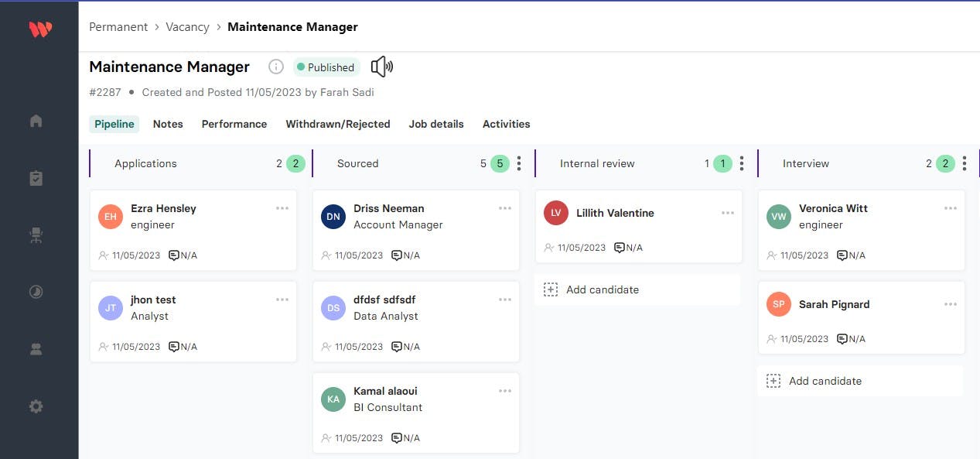Viewport: 980px width, 459px height.
Task: Click the office chair vacancies icon
Action: [x=36, y=235]
